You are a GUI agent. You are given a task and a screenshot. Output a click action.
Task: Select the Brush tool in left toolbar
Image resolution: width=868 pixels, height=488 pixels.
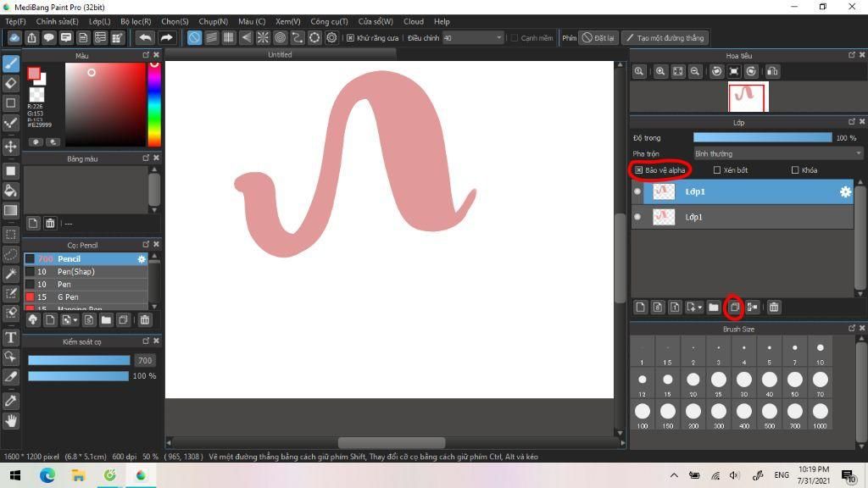tap(10, 64)
